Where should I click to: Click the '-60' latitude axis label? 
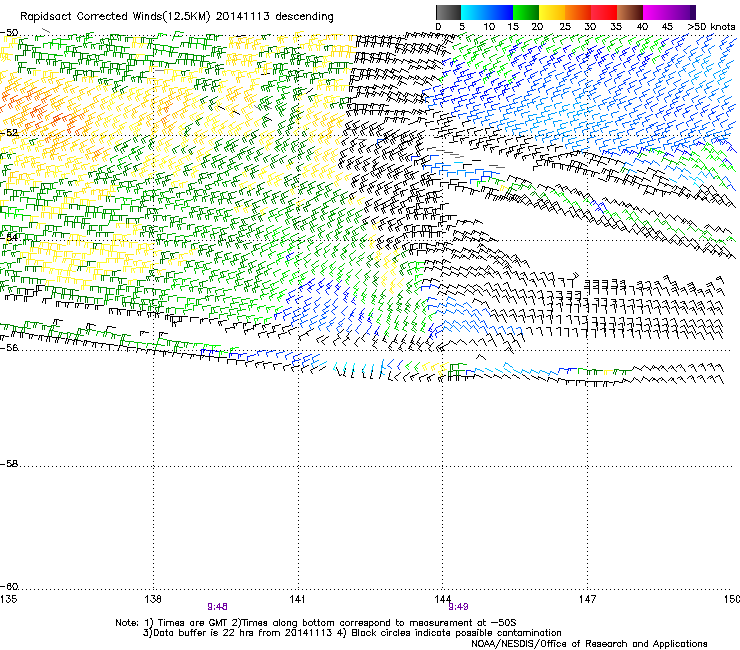tap(9, 586)
